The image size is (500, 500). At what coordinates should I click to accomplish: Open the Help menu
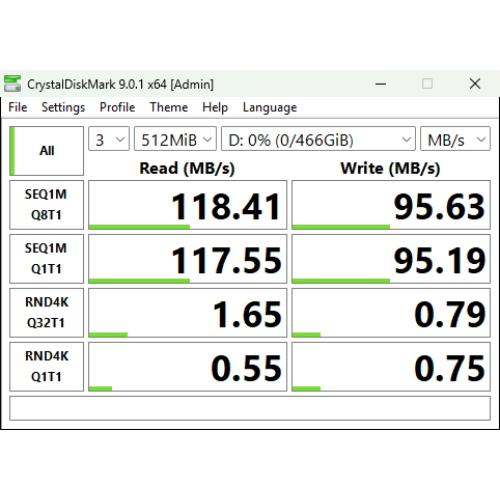(215, 107)
